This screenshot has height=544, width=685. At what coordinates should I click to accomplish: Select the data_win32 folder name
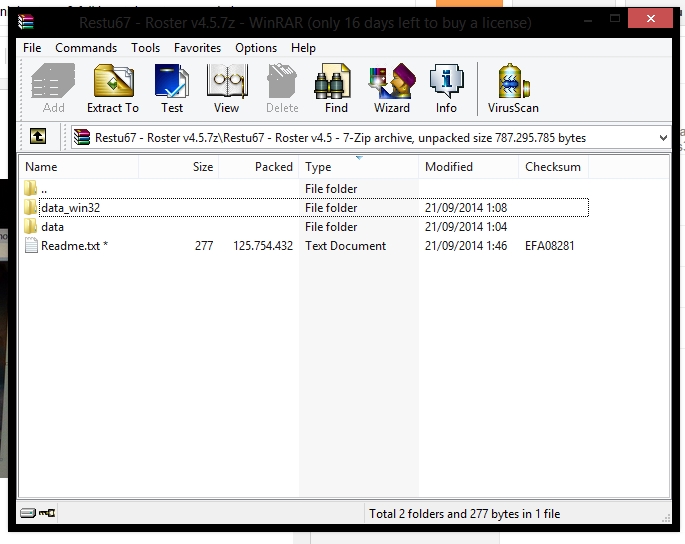pyautogui.click(x=70, y=208)
